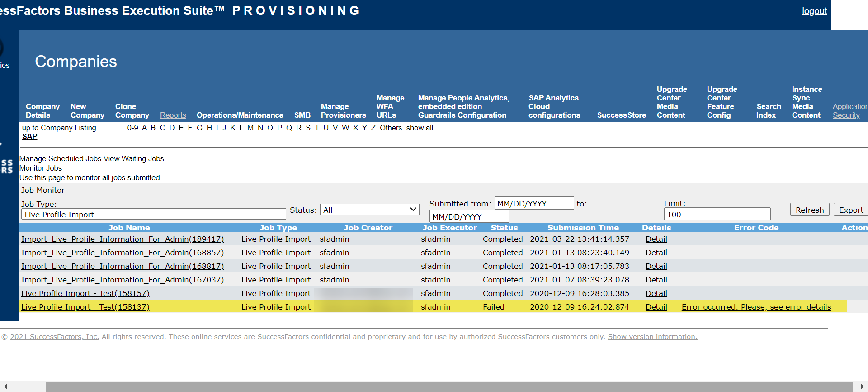
Task: Open View Waiting Jobs
Action: (x=133, y=158)
